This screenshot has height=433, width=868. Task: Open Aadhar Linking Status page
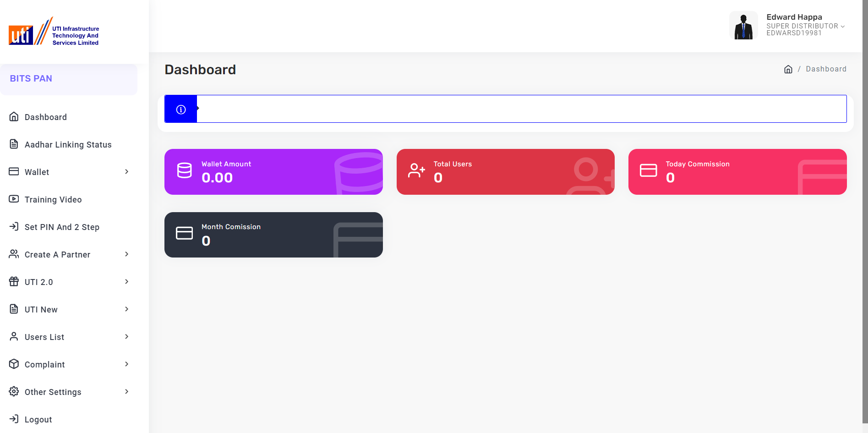pyautogui.click(x=68, y=145)
